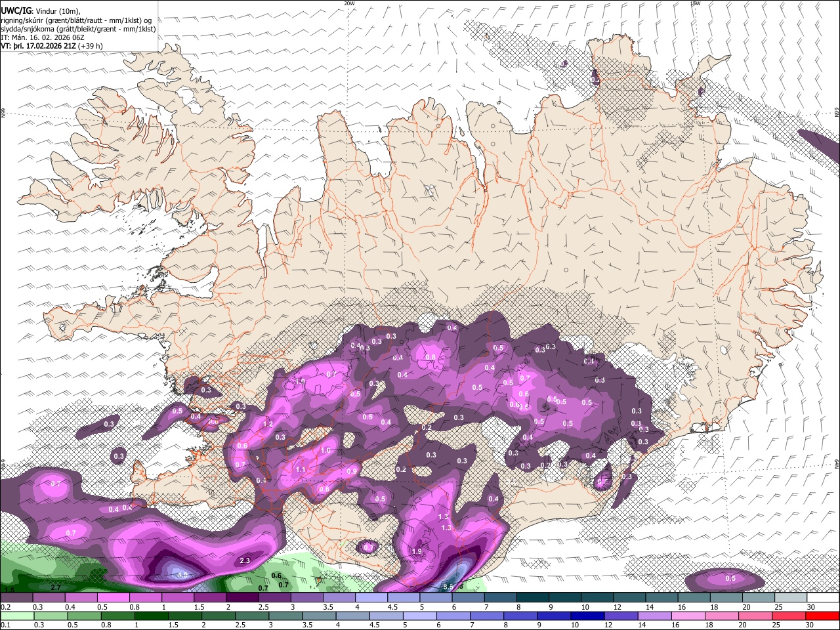Image resolution: width=840 pixels, height=630 pixels.
Task: Pick the palest green swatch starting the lower scale
Action: (16, 616)
